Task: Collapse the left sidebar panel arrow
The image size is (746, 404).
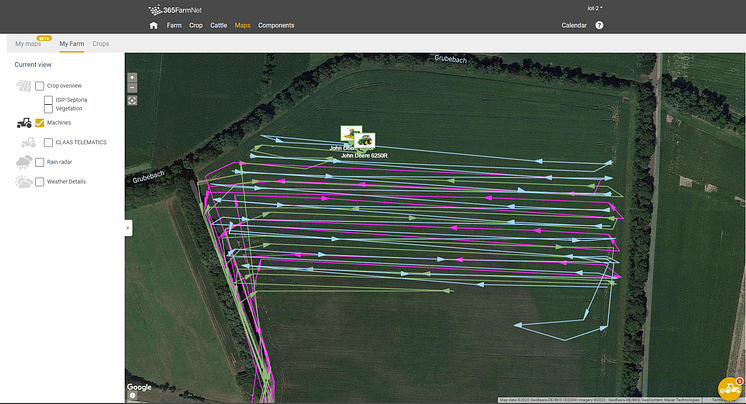Action: (x=128, y=228)
